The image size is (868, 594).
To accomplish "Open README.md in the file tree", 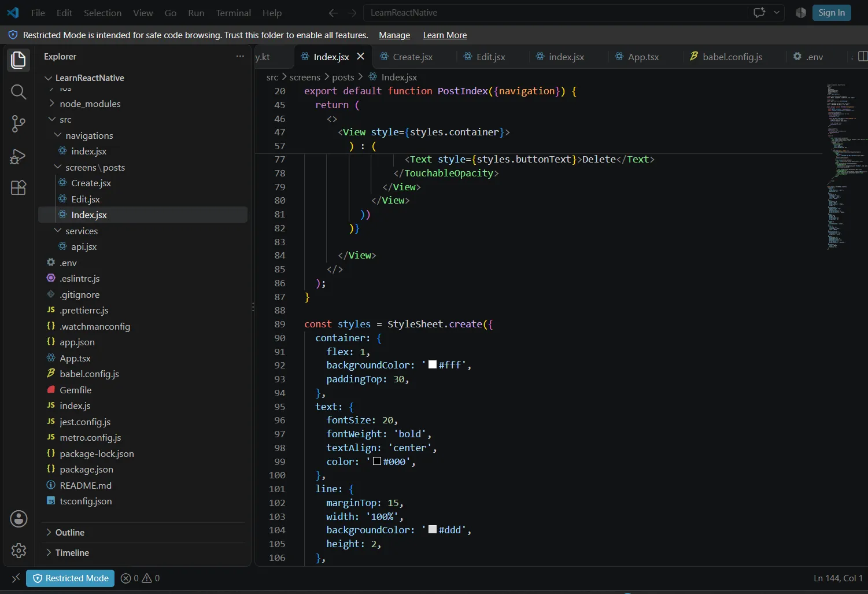I will pos(86,485).
